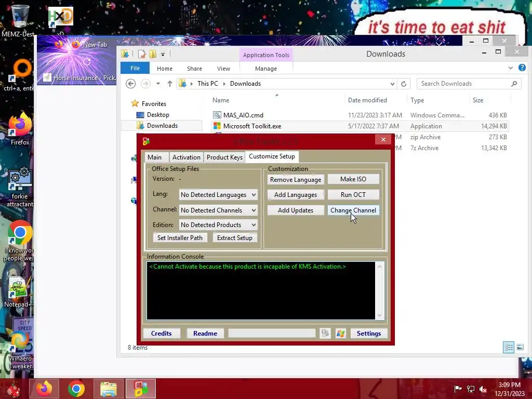Sort by the Name column header
Screen dimensions: 532x399
pyautogui.click(x=221, y=100)
